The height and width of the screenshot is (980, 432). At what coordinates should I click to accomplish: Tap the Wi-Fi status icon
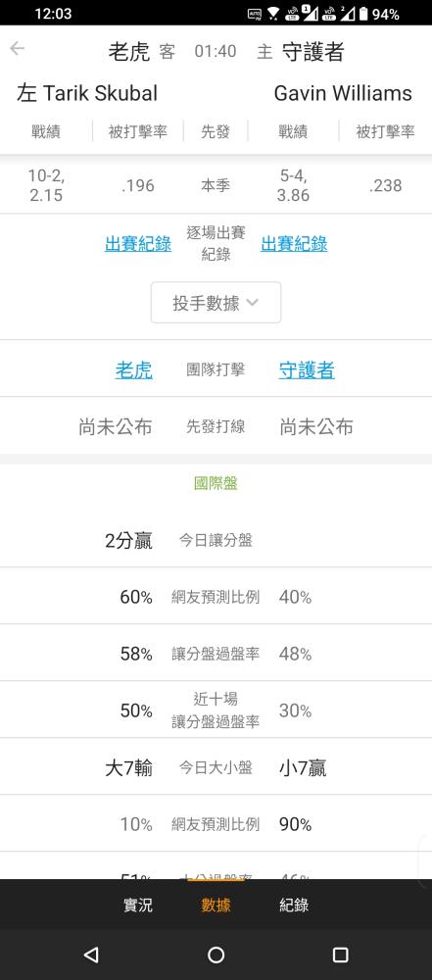click(x=273, y=14)
